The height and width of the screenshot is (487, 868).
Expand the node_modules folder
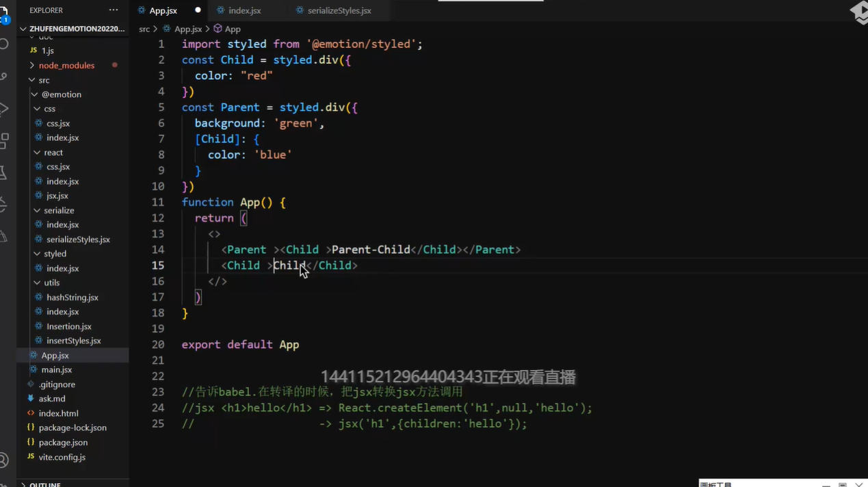(66, 66)
